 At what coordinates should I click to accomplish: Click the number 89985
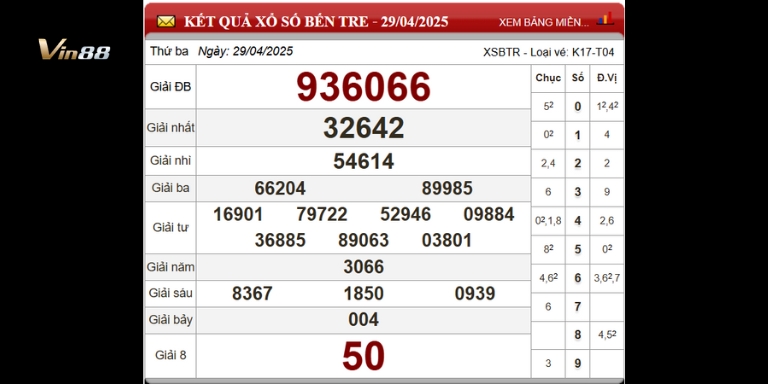[x=447, y=188]
